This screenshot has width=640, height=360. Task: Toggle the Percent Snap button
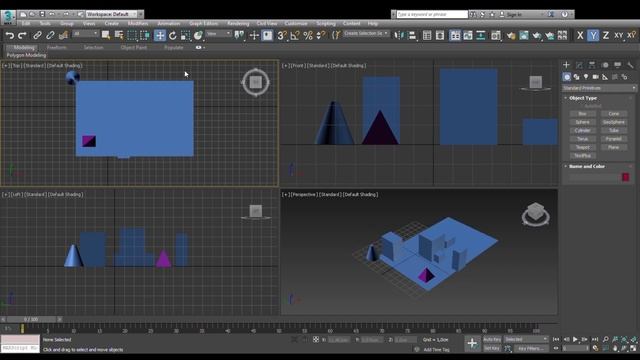[308, 36]
